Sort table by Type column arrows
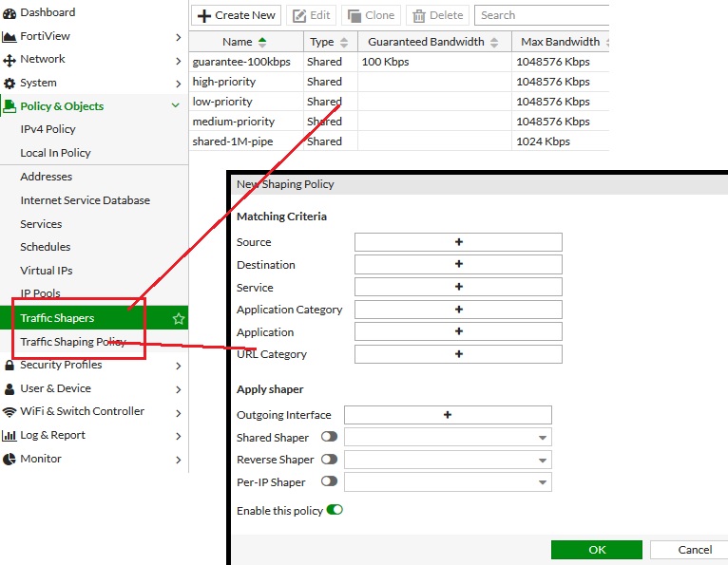 tap(344, 42)
